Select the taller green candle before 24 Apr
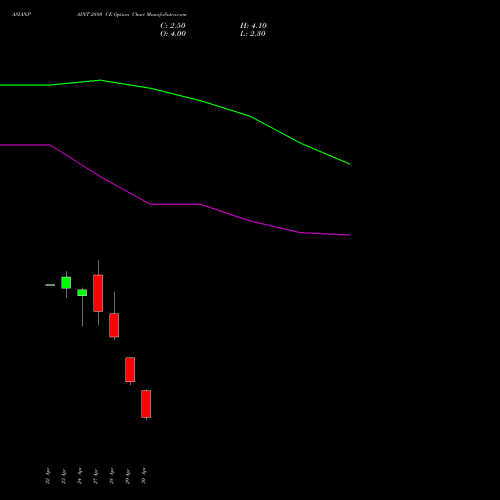500x500 pixels. tap(66, 283)
